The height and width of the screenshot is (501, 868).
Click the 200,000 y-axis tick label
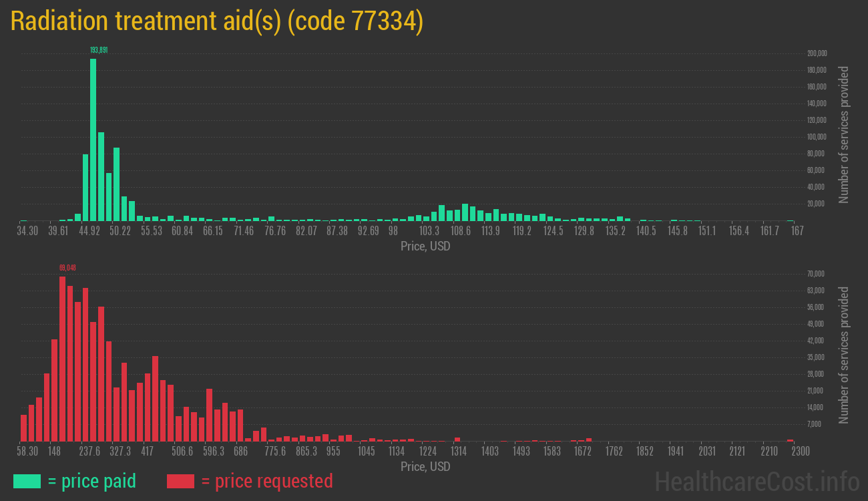click(x=817, y=53)
